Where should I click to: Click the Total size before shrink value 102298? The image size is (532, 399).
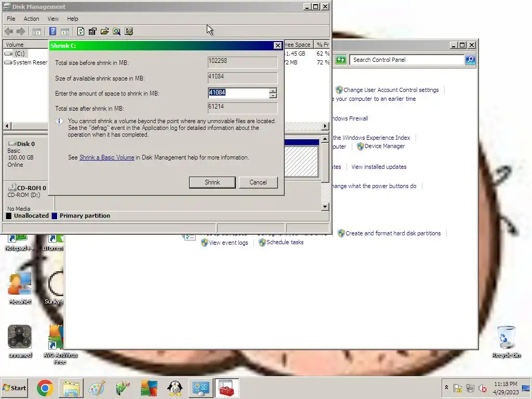(243, 62)
